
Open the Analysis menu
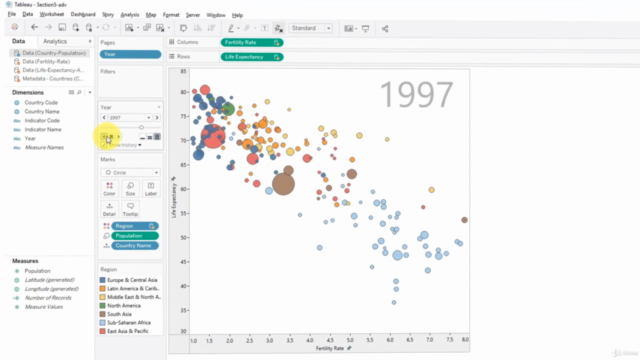click(130, 15)
